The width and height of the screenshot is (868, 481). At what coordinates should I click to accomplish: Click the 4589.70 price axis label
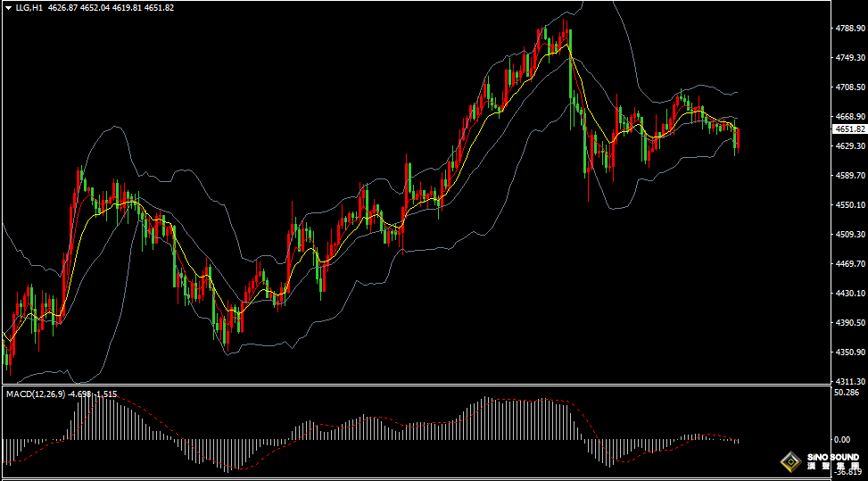[x=850, y=176]
